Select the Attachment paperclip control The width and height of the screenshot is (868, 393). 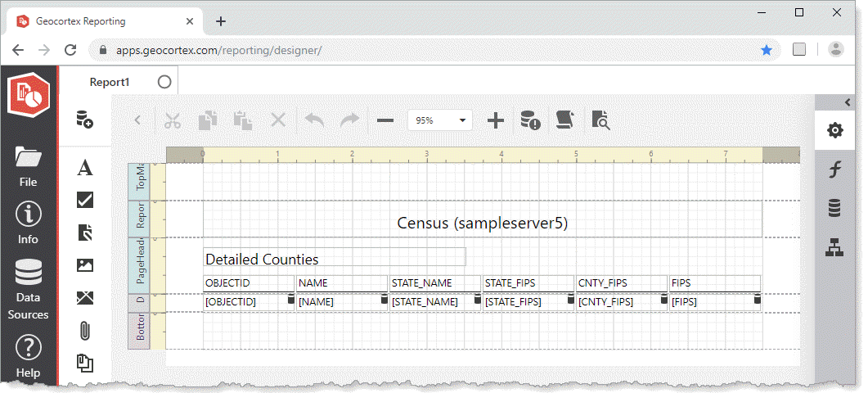tap(85, 331)
